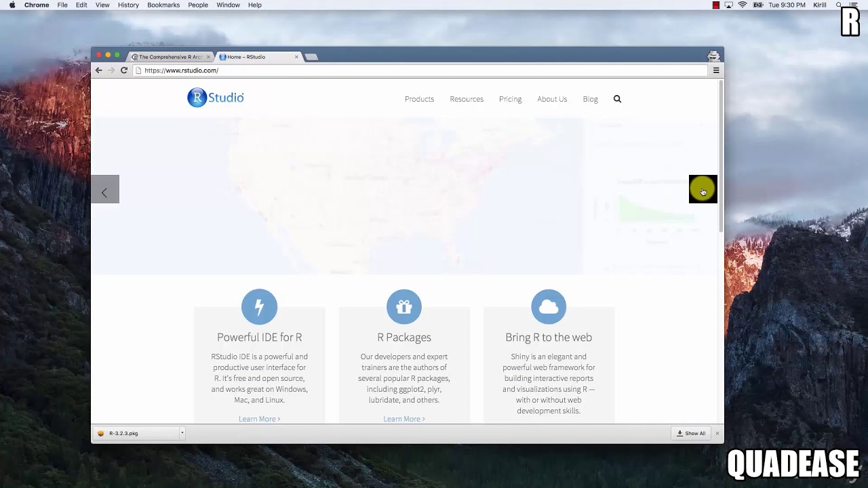Open the View menu
868x488 pixels.
(102, 5)
